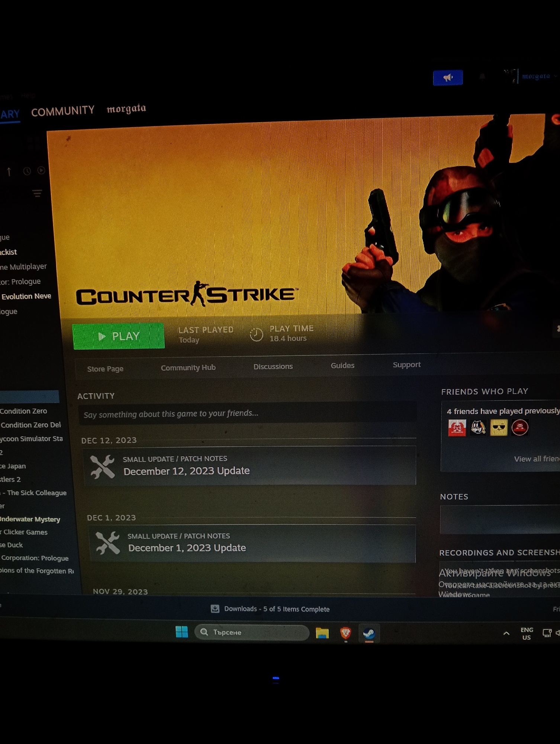Click the ENG US language indicator

(527, 634)
